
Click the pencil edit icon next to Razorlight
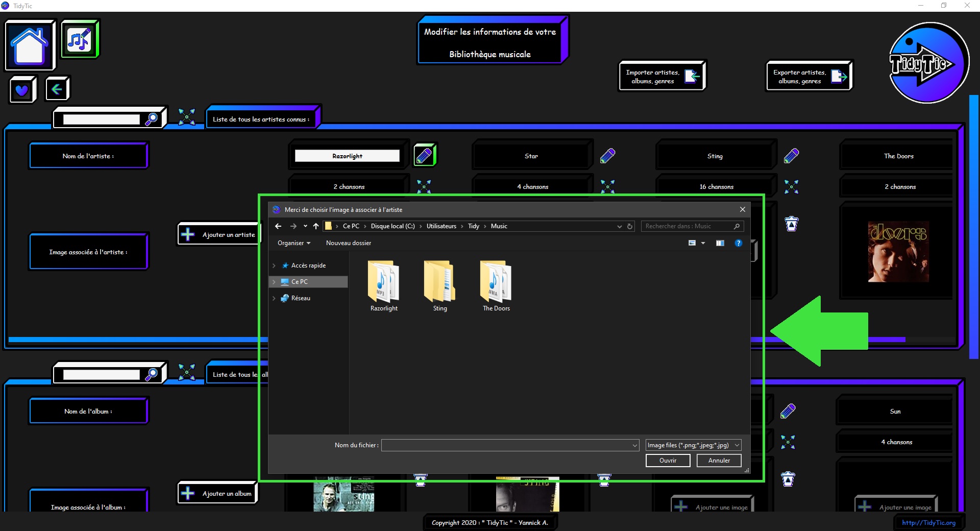click(424, 155)
